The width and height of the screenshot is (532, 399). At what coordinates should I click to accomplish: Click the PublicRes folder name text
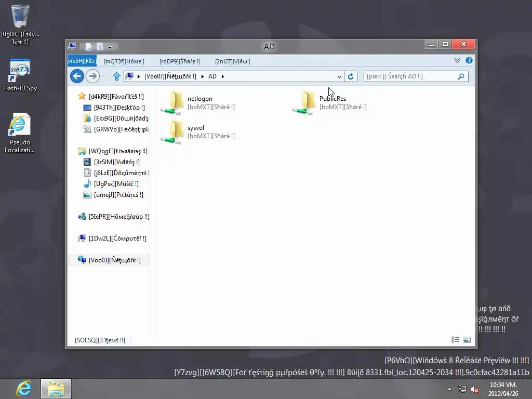332,99
